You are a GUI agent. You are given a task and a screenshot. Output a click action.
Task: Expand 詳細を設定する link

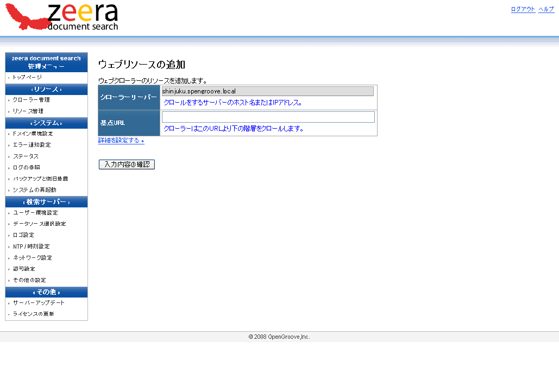[x=121, y=141]
